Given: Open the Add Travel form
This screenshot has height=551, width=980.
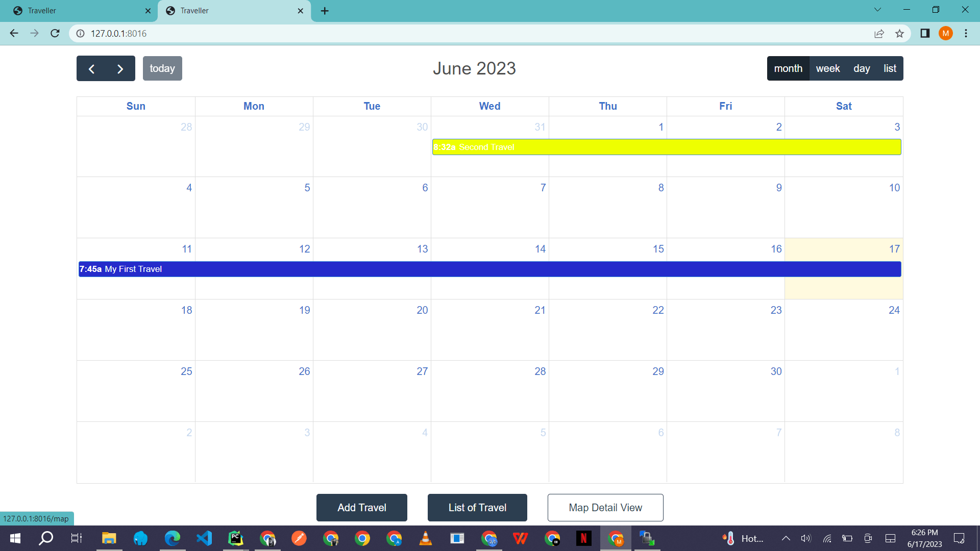Looking at the screenshot, I should [362, 507].
